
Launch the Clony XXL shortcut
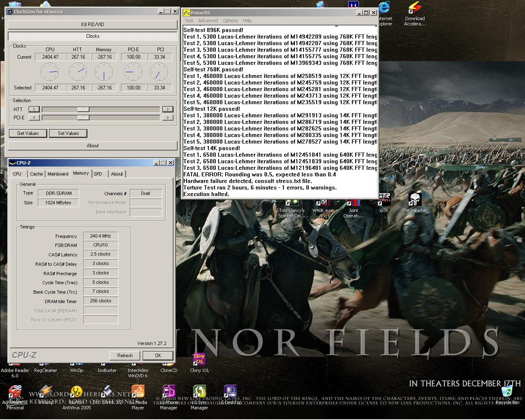[x=199, y=363]
